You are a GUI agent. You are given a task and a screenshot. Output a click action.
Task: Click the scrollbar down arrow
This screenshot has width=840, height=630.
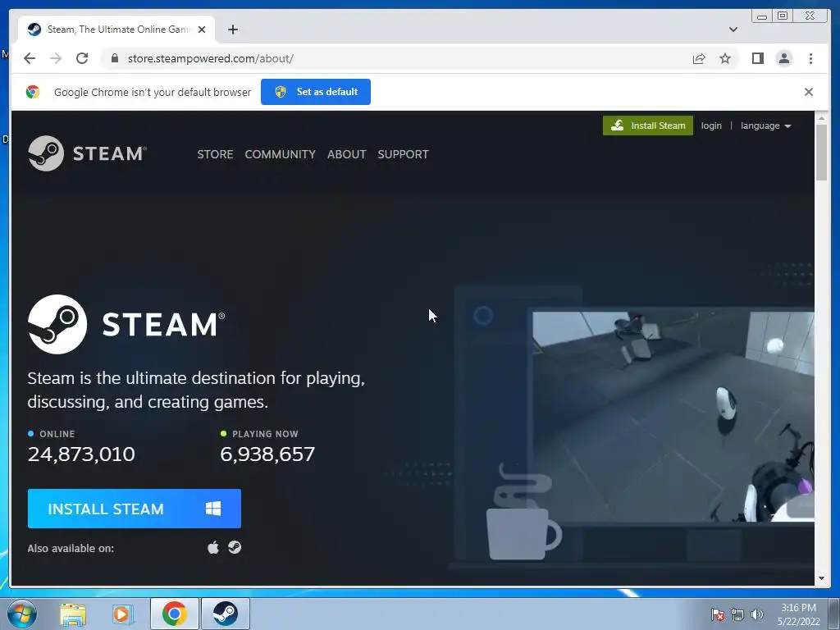pyautogui.click(x=821, y=578)
